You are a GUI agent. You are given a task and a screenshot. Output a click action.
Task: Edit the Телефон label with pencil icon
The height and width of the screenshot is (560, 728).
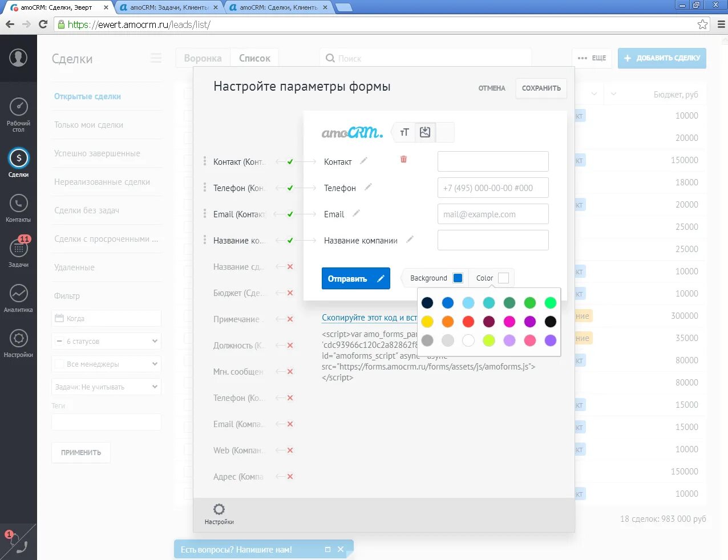[367, 187]
